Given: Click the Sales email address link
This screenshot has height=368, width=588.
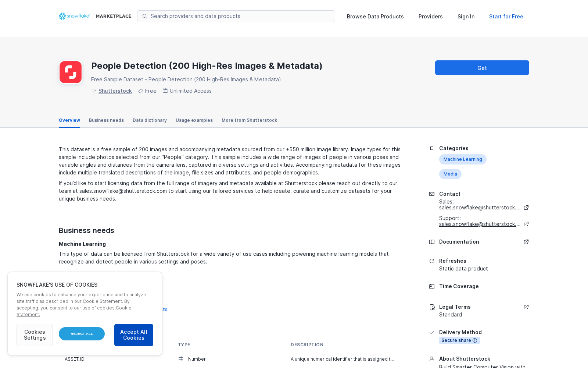Looking at the screenshot, I should 480,208.
